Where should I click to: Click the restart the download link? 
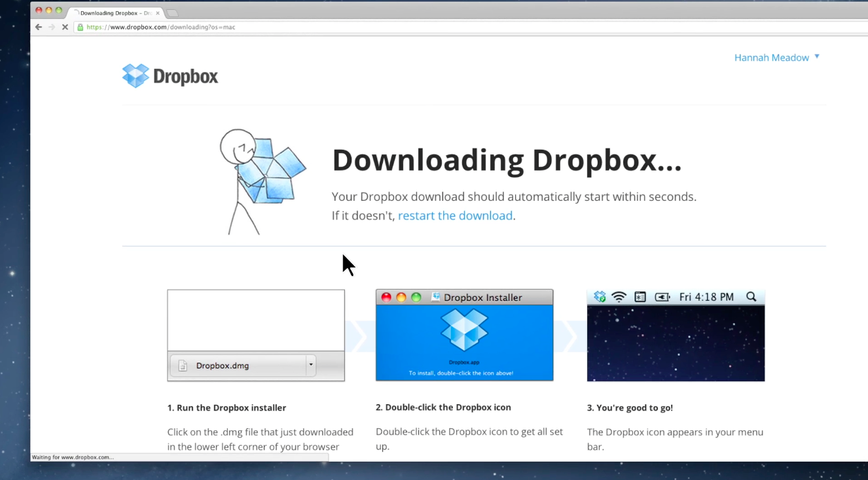coord(455,216)
